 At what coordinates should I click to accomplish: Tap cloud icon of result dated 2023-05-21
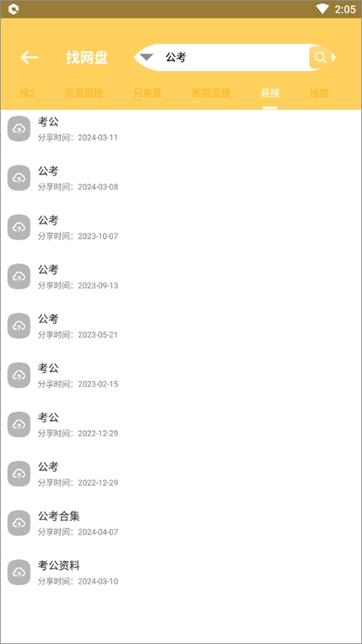point(20,325)
